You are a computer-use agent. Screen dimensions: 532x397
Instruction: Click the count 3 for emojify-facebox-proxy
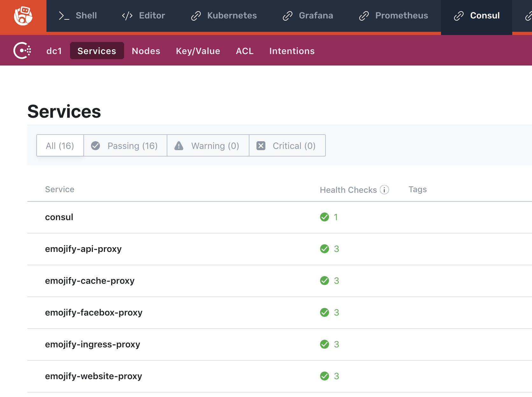(337, 312)
